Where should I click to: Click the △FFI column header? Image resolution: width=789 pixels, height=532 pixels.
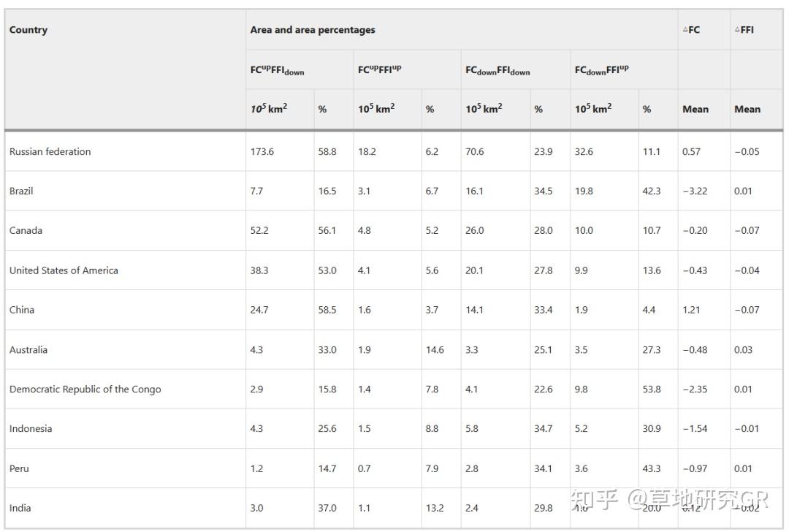pos(744,30)
